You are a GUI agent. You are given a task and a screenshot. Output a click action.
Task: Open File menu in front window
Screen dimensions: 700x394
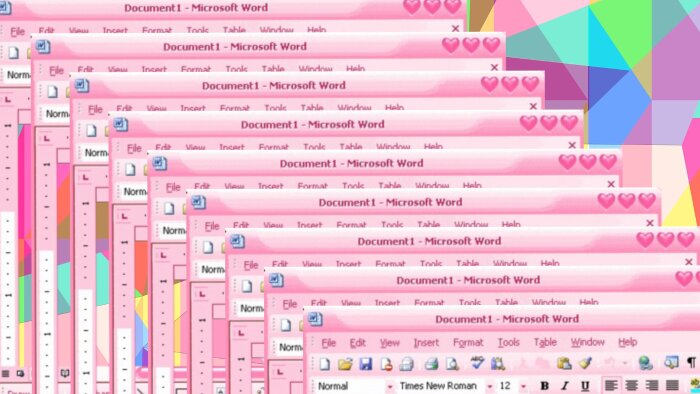pyautogui.click(x=329, y=343)
